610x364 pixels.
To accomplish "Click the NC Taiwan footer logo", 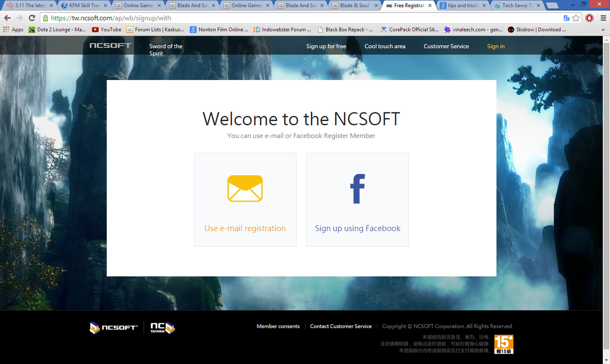I will click(x=163, y=328).
